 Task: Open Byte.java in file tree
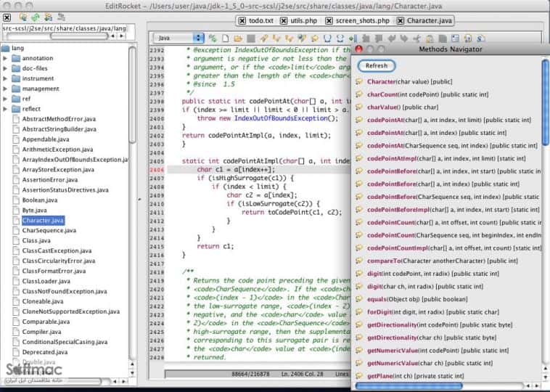coord(34,211)
